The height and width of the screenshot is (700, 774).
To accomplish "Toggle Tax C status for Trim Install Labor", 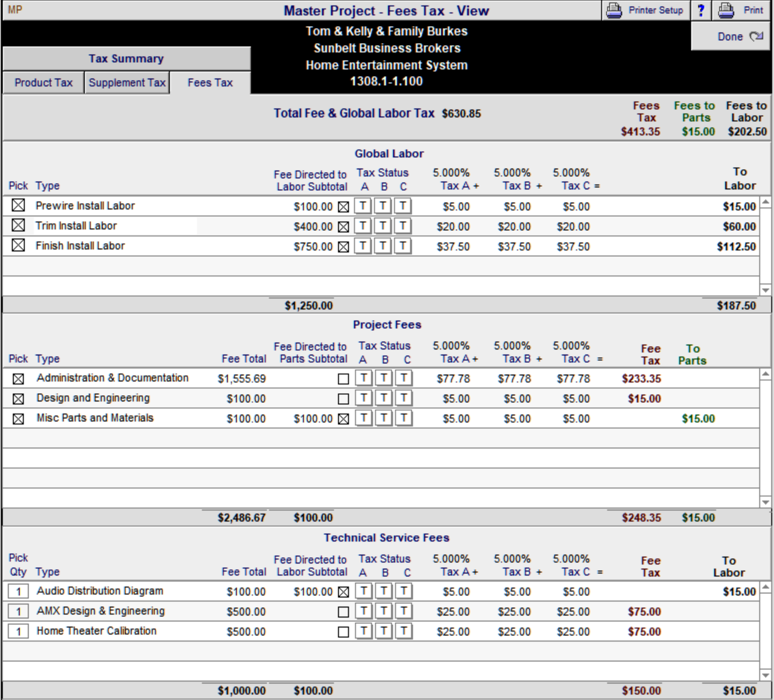I will [x=403, y=226].
